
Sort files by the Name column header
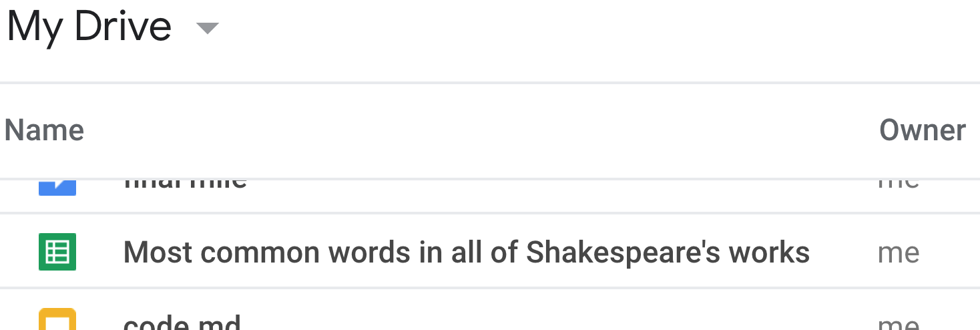coord(44,130)
